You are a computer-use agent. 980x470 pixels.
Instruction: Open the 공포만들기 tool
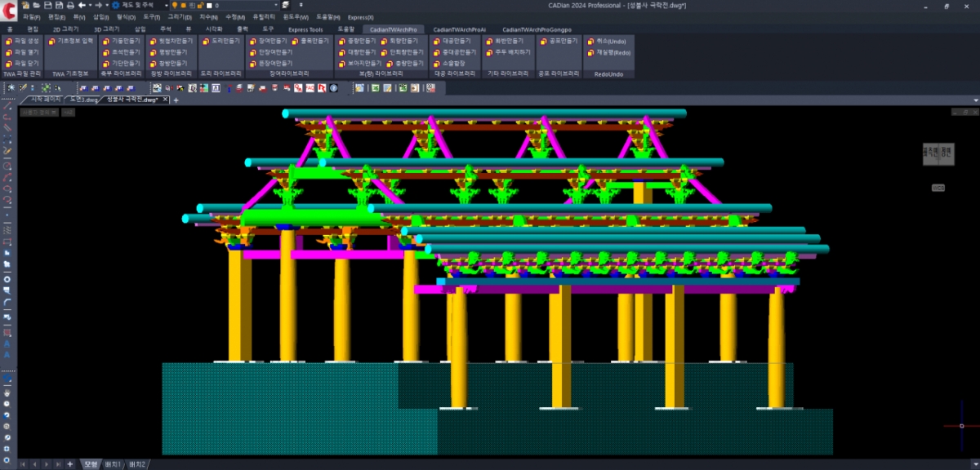[559, 40]
